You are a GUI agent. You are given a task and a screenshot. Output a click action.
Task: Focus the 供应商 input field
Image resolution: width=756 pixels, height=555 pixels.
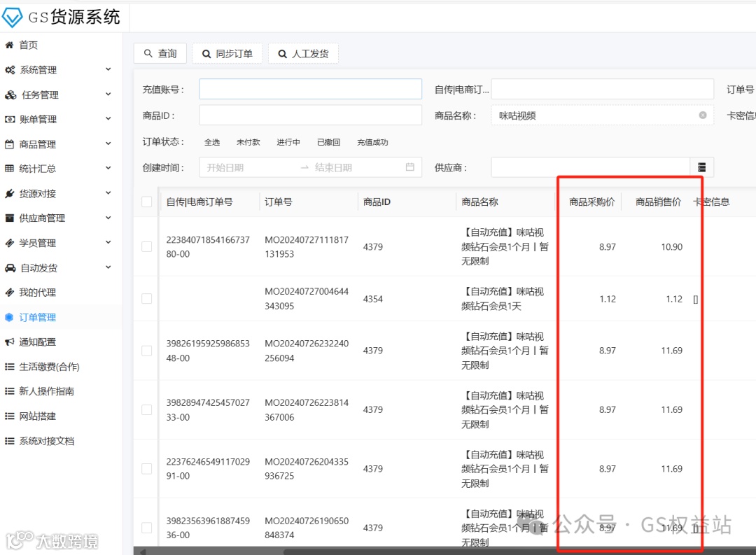point(591,167)
